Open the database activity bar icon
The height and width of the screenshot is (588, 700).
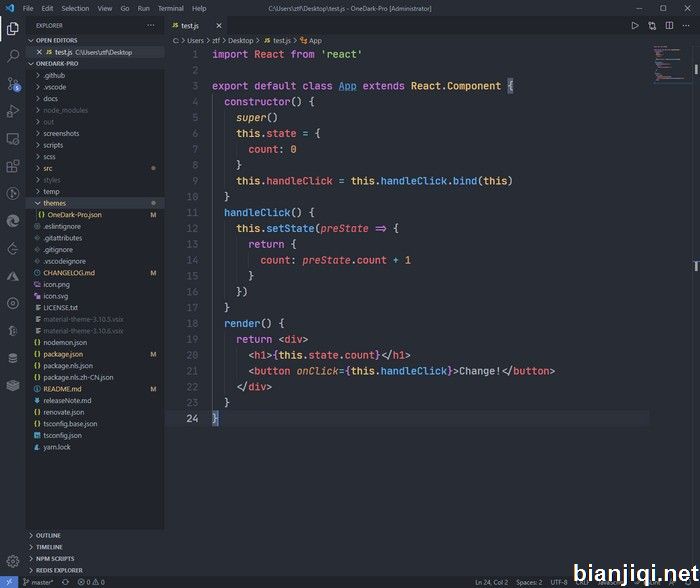click(x=12, y=358)
